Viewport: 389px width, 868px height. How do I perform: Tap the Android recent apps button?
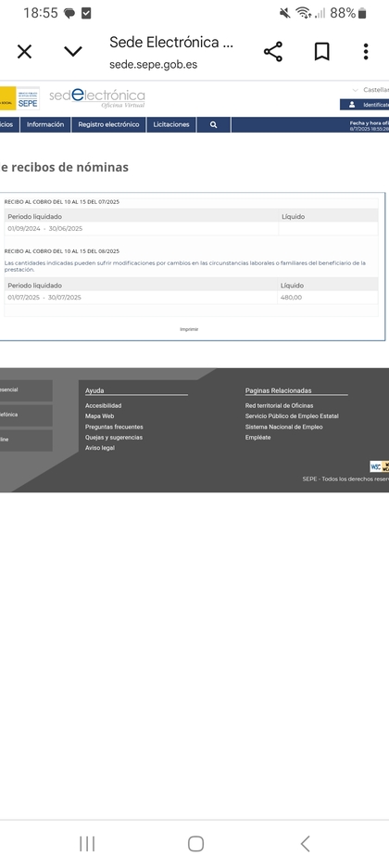(x=87, y=844)
